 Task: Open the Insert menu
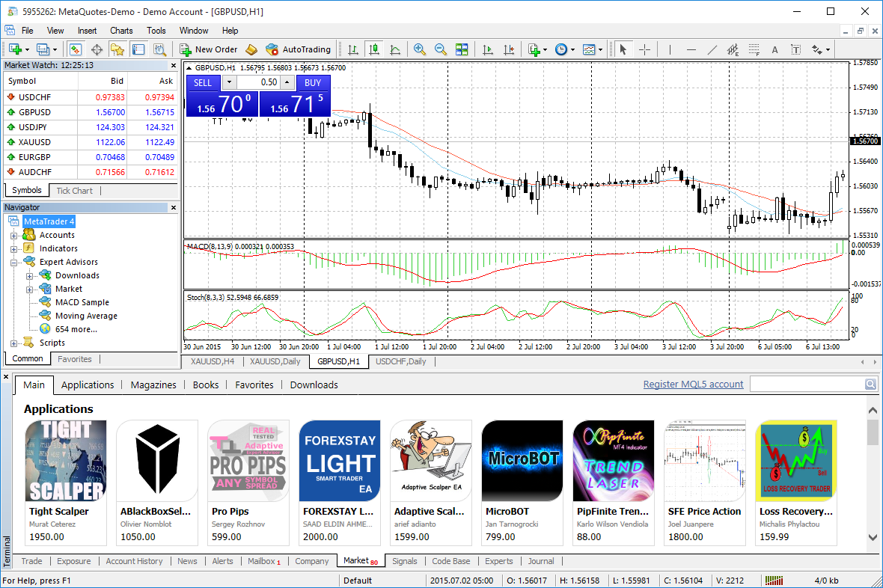point(88,31)
